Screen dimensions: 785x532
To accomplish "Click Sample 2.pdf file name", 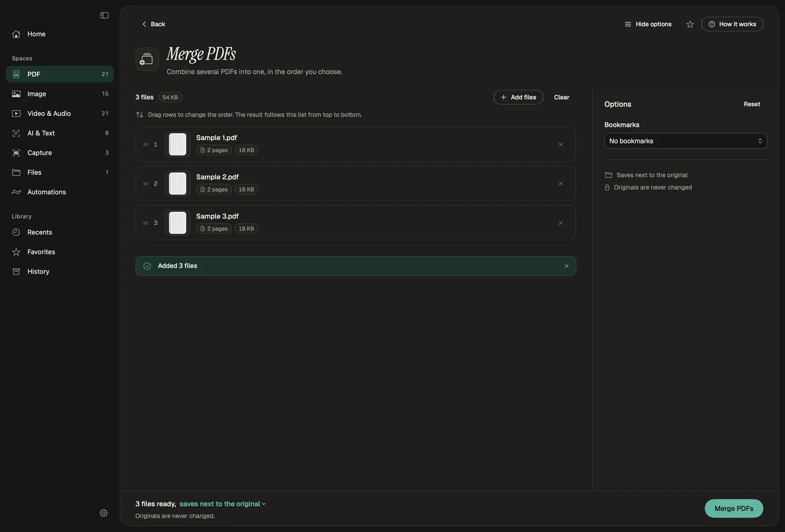I will [217, 177].
